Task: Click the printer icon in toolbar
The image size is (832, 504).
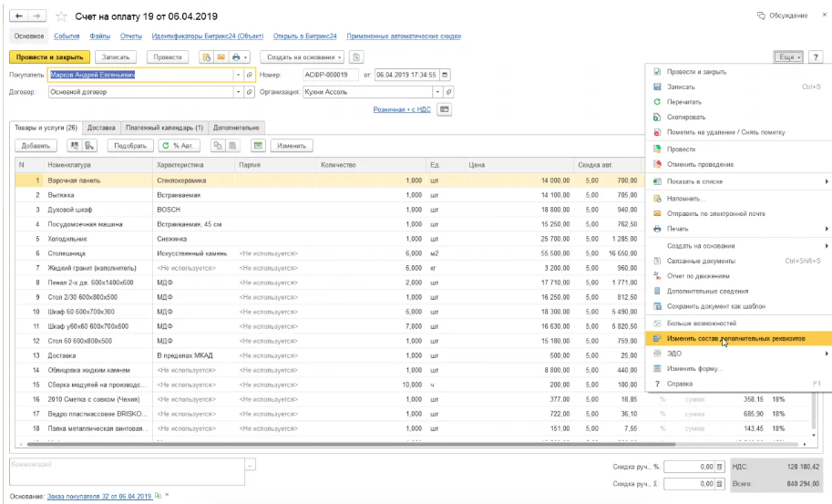Action: point(236,57)
